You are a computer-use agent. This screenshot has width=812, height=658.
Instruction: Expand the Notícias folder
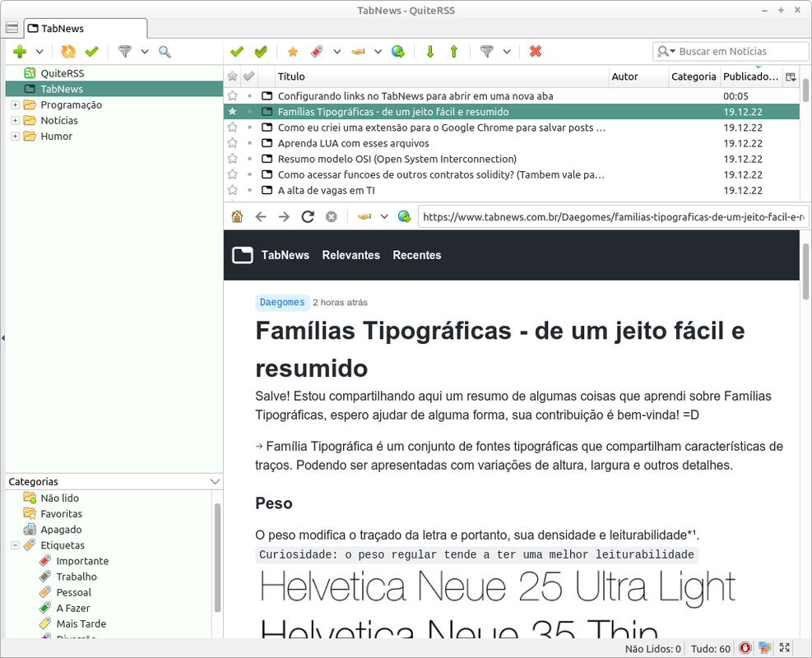[15, 121]
